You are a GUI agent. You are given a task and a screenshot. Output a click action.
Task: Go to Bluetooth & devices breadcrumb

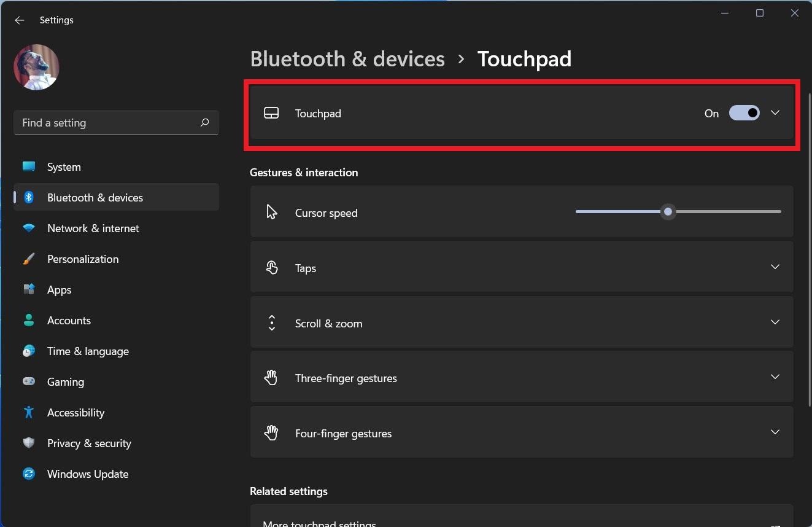point(347,59)
